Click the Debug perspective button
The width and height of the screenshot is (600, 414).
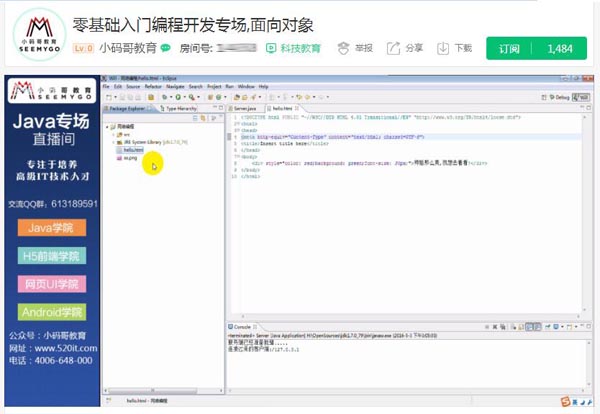[x=557, y=97]
